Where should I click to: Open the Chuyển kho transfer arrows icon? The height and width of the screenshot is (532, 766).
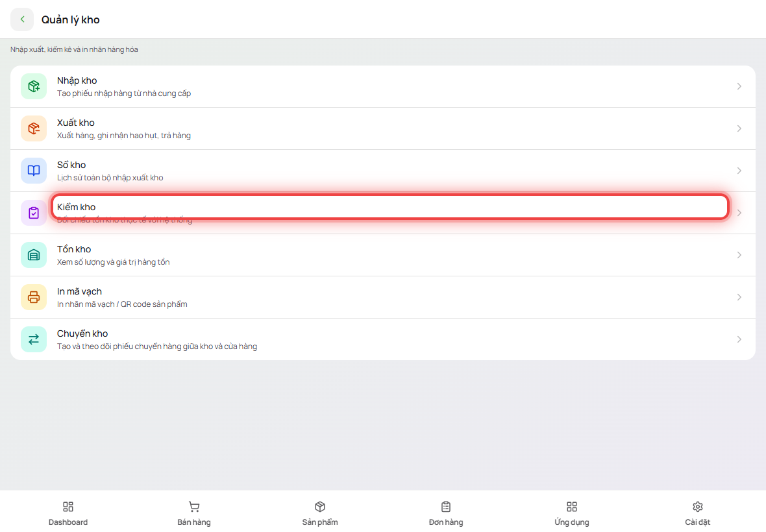(x=34, y=339)
